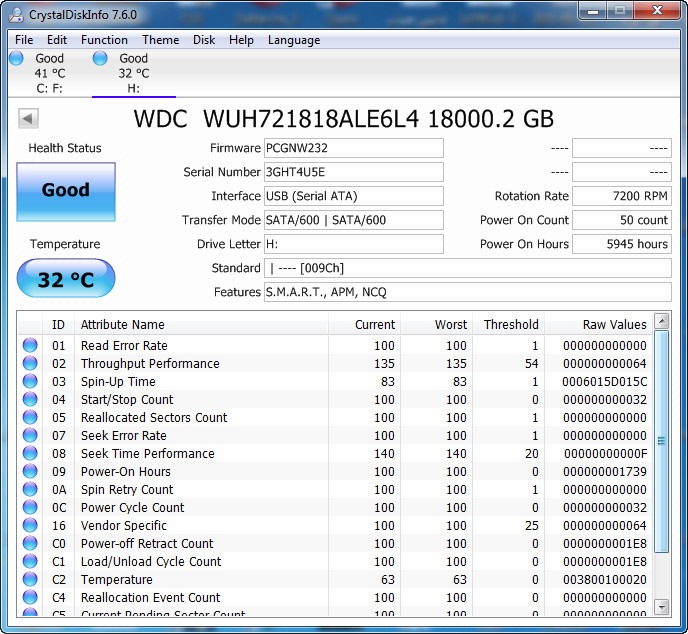This screenshot has width=688, height=634.
Task: Open the Theme menu
Action: pyautogui.click(x=160, y=40)
